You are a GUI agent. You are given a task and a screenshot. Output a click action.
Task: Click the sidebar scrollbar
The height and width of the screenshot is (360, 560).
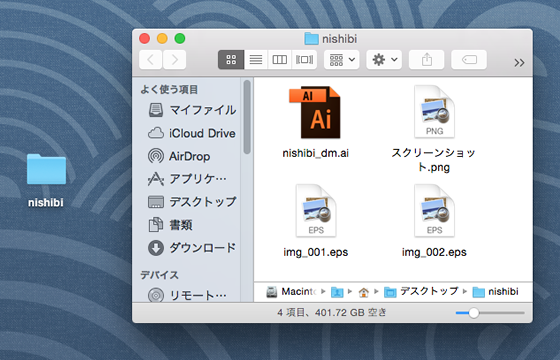point(247,117)
